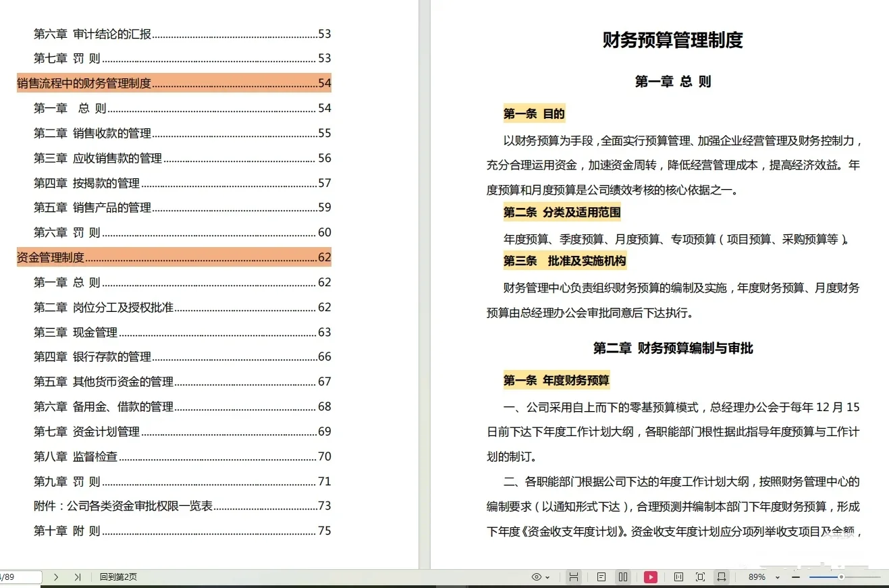This screenshot has width=889, height=588.
Task: Jump to 第七章 罚则 page 53
Action: 182,59
